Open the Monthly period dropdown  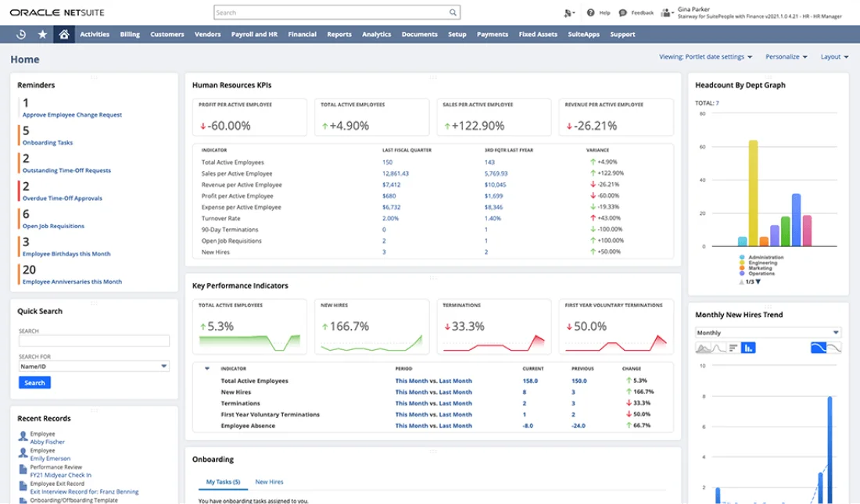point(768,333)
